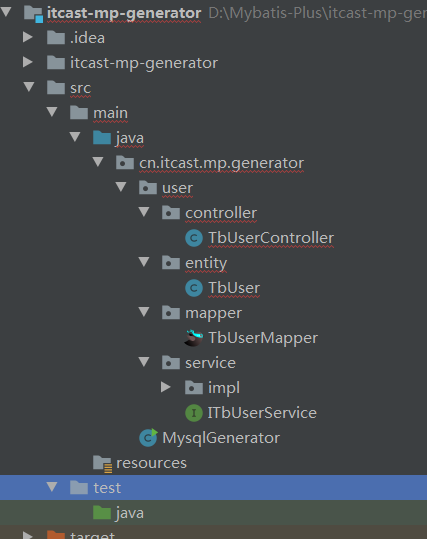Select the service package label

pos(210,363)
